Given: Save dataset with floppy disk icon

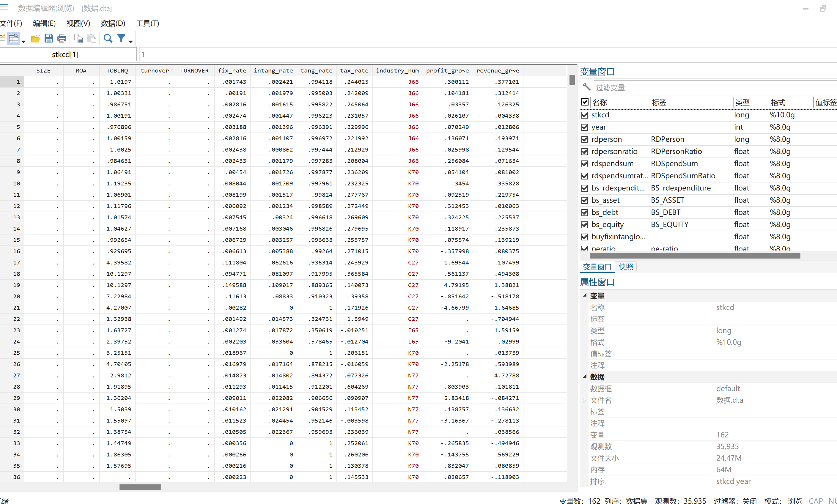Looking at the screenshot, I should pos(48,38).
